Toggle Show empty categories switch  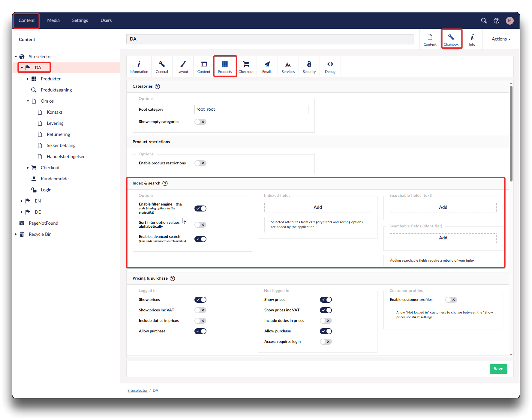coord(200,122)
